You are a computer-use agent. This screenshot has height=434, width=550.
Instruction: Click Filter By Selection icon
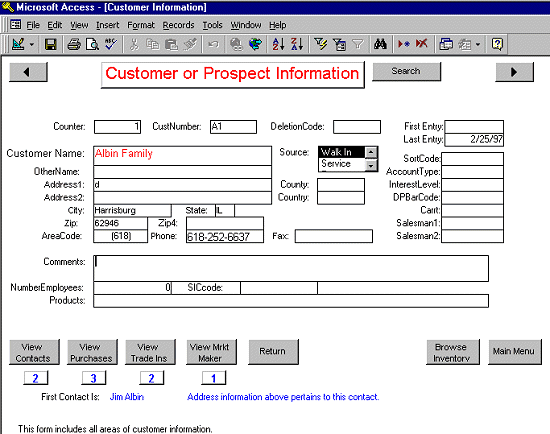click(321, 45)
